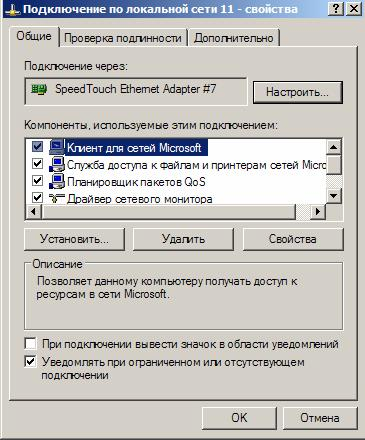Screen dimensions: 365x440
Task: Click the component list scroll up arrow
Action: point(334,147)
